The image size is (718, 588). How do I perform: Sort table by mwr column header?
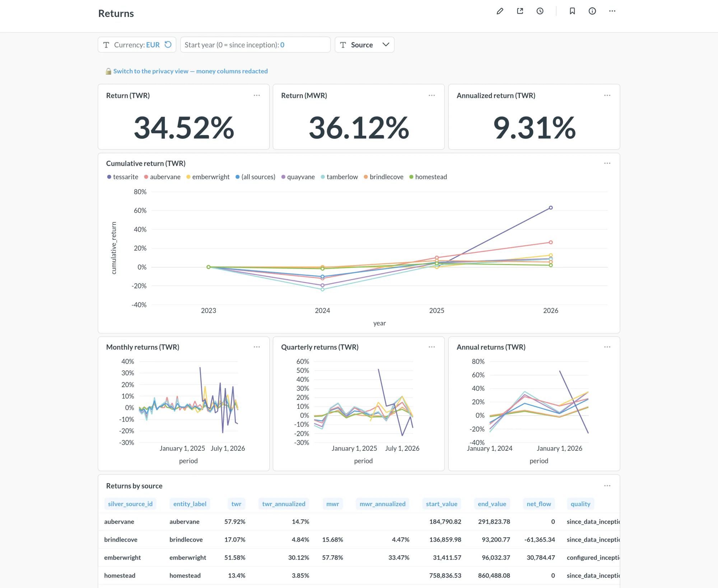pyautogui.click(x=333, y=504)
